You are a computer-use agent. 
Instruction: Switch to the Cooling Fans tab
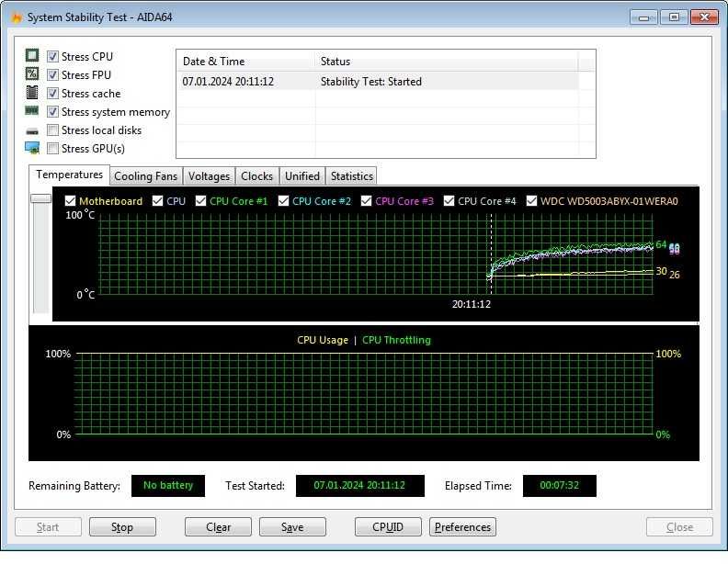146,176
